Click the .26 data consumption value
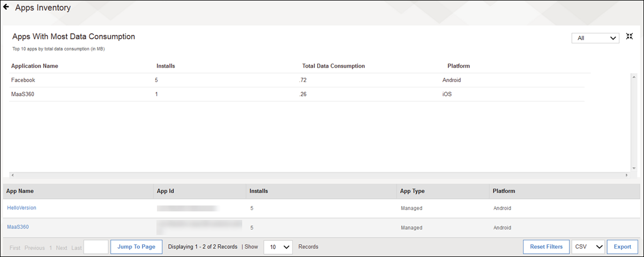The height and width of the screenshot is (257, 644). tap(303, 94)
